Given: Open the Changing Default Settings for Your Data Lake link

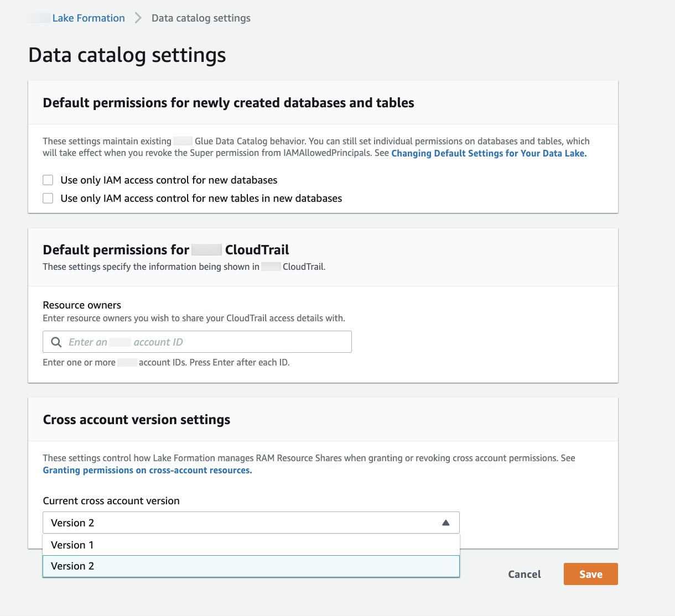Looking at the screenshot, I should (489, 154).
